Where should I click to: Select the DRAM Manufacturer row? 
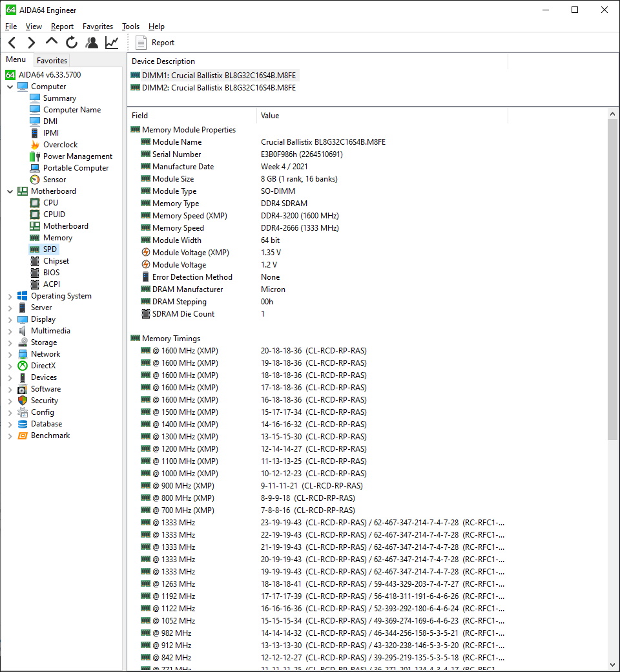(317, 289)
